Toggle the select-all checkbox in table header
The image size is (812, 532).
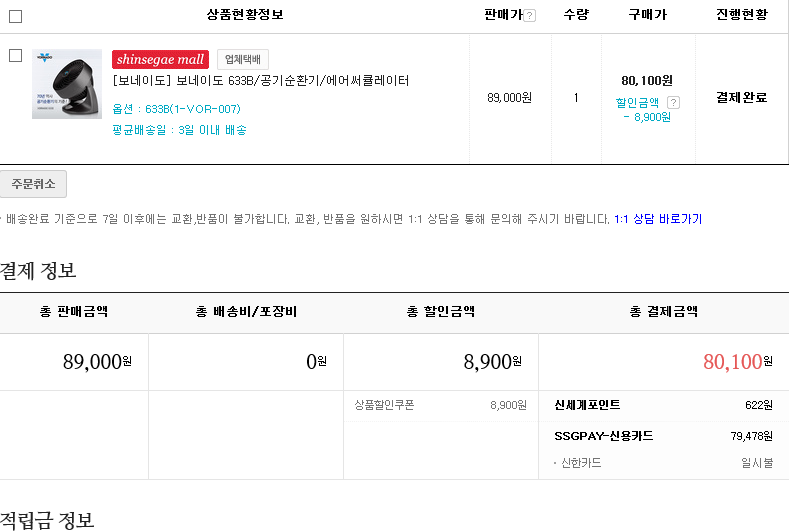pos(15,16)
